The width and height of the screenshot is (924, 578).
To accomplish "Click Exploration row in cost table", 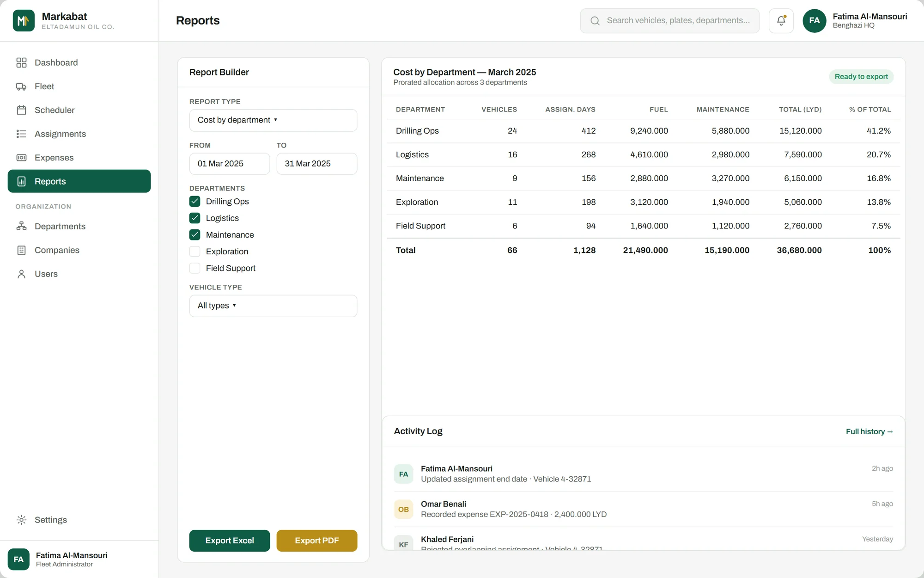I will 643,202.
